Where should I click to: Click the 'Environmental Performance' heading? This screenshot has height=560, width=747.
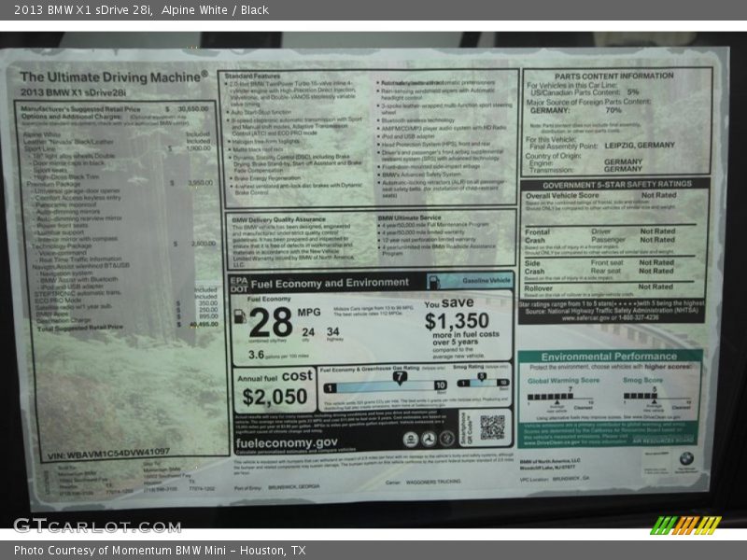(609, 357)
